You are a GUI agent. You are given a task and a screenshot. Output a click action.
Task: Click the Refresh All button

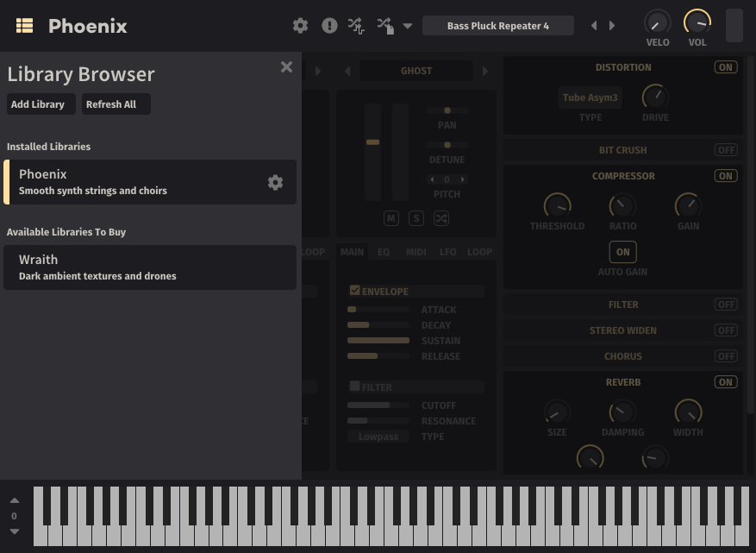pyautogui.click(x=116, y=104)
